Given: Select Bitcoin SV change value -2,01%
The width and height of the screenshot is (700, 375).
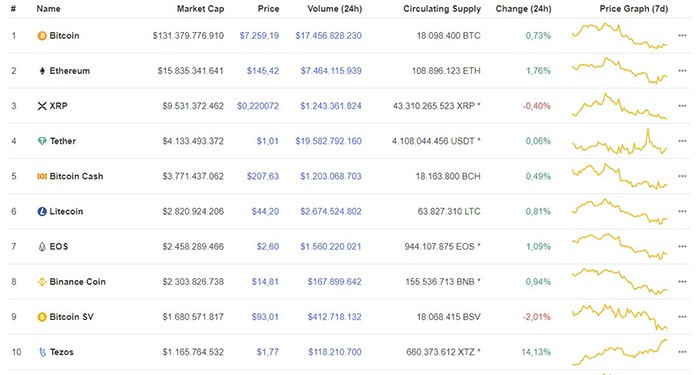Looking at the screenshot, I should [537, 317].
